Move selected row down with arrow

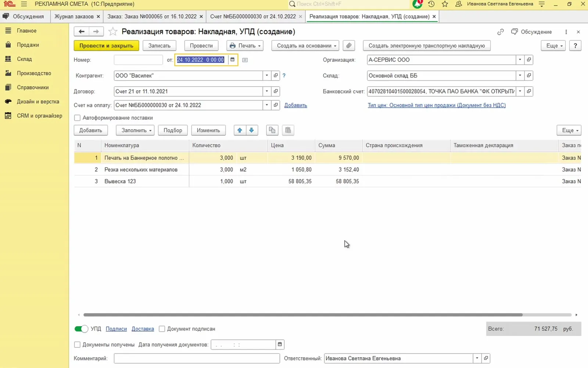[x=251, y=130]
